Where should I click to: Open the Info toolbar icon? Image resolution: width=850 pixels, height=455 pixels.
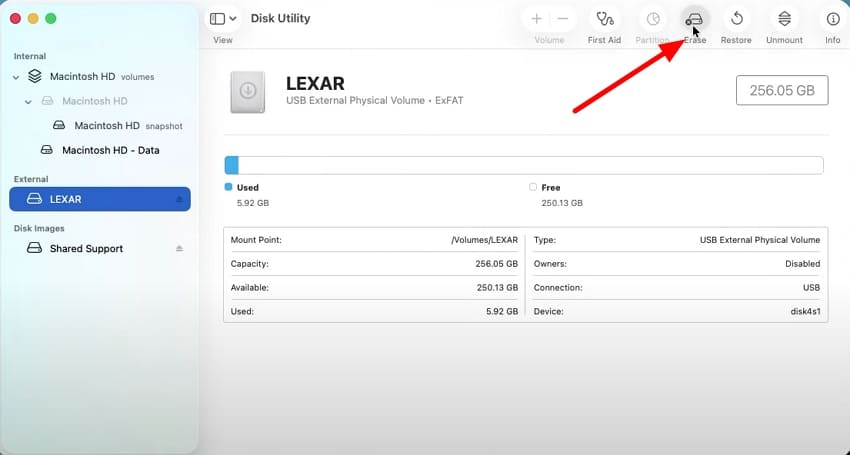(x=833, y=19)
